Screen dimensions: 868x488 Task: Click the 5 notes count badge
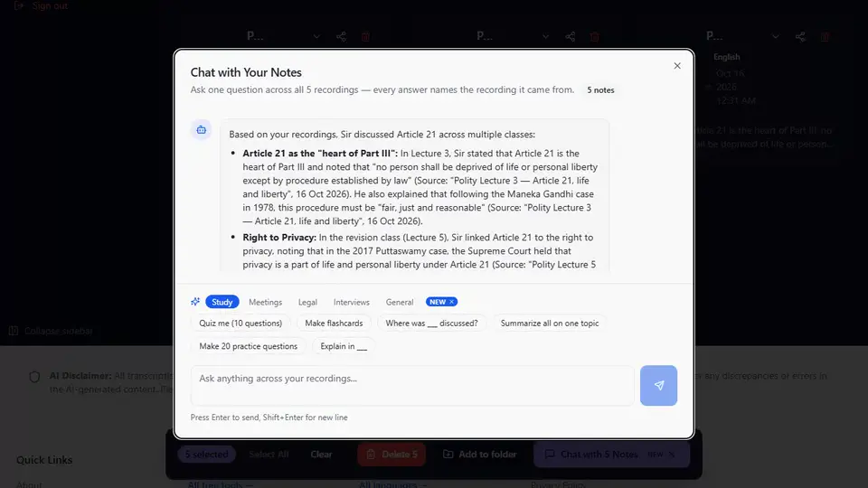600,90
